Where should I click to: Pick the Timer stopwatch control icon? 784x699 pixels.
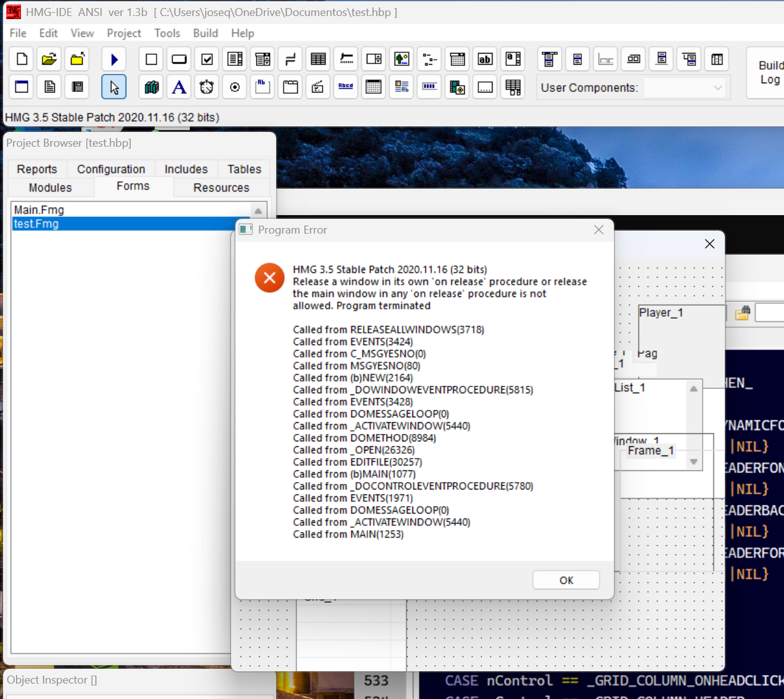[x=206, y=87]
